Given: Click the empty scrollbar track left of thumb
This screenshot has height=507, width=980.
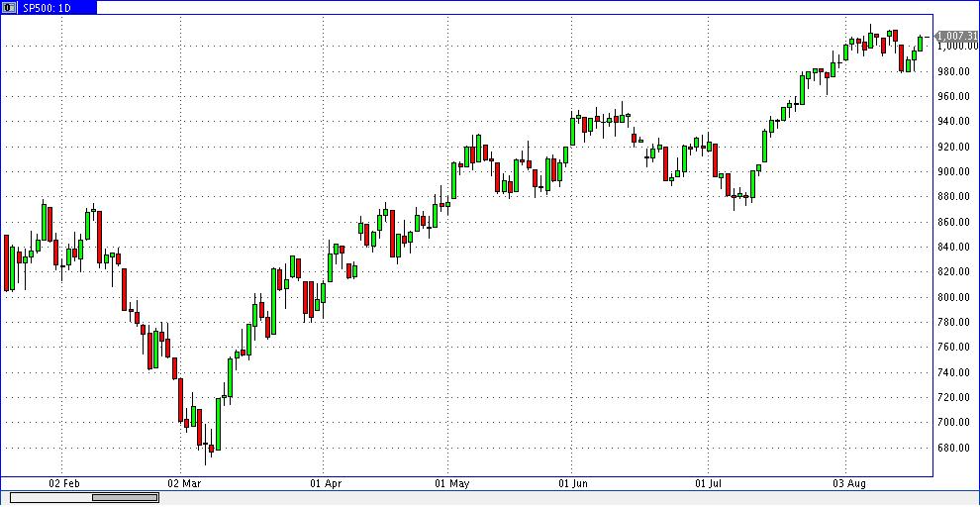Looking at the screenshot, I should pos(51,497).
